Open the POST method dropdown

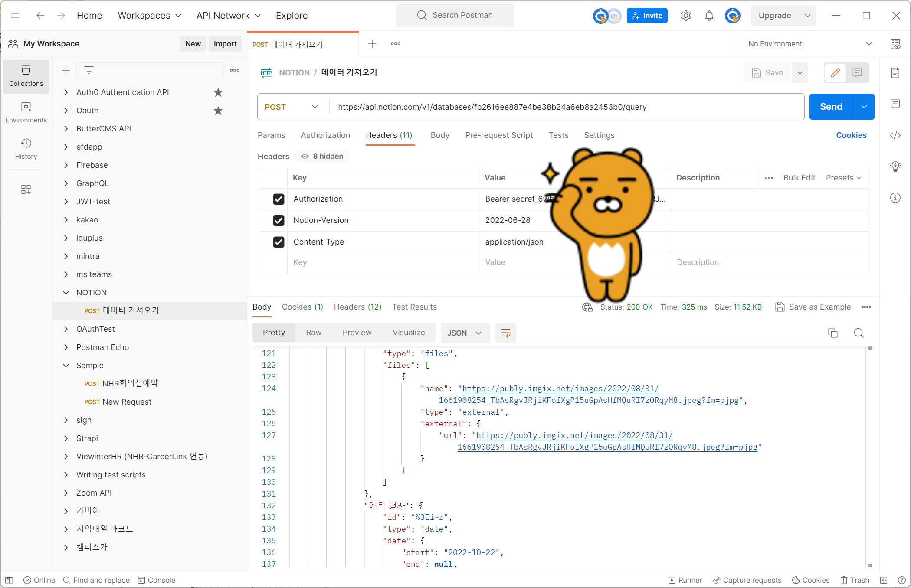[292, 107]
